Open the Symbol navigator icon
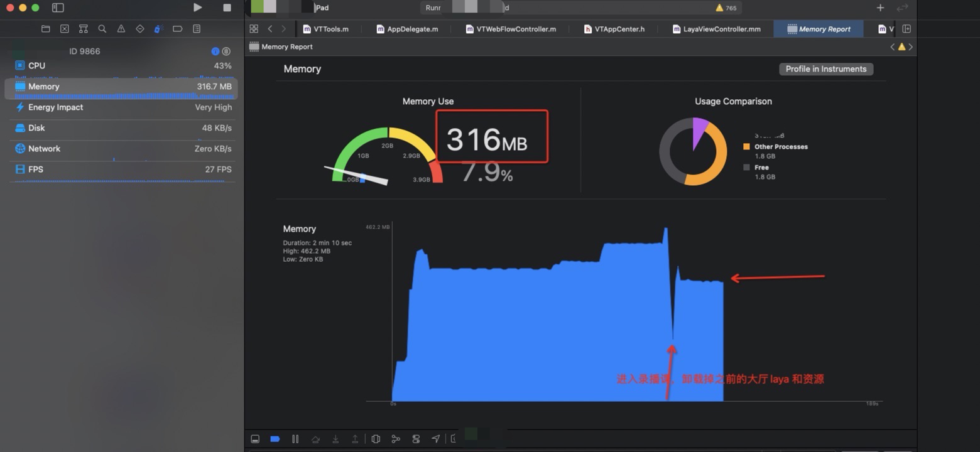Viewport: 980px width, 452px height. tap(83, 29)
